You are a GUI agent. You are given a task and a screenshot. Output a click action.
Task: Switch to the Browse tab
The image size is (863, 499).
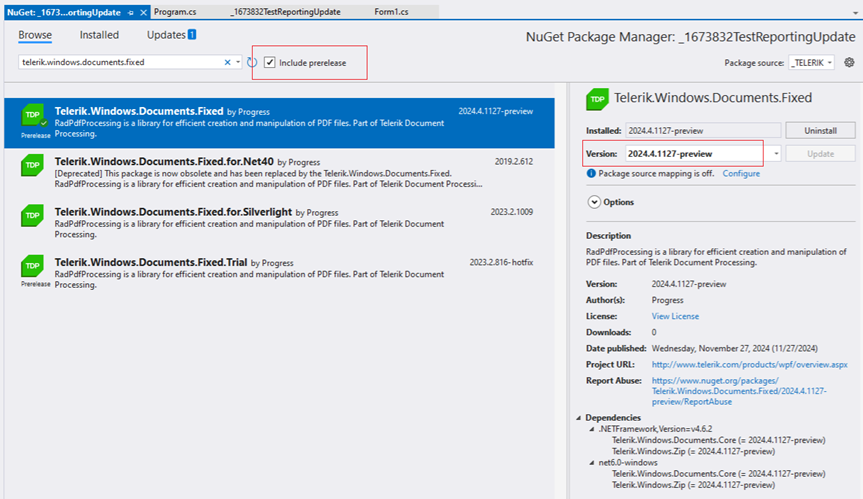coord(35,35)
